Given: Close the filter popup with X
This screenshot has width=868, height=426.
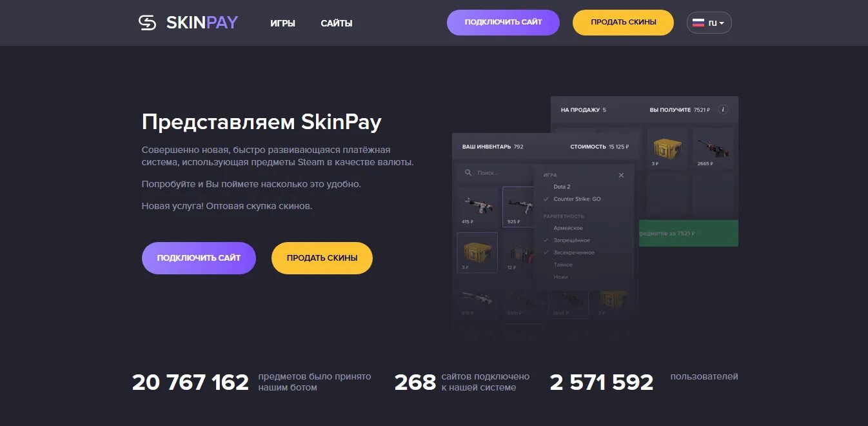Looking at the screenshot, I should tap(621, 175).
